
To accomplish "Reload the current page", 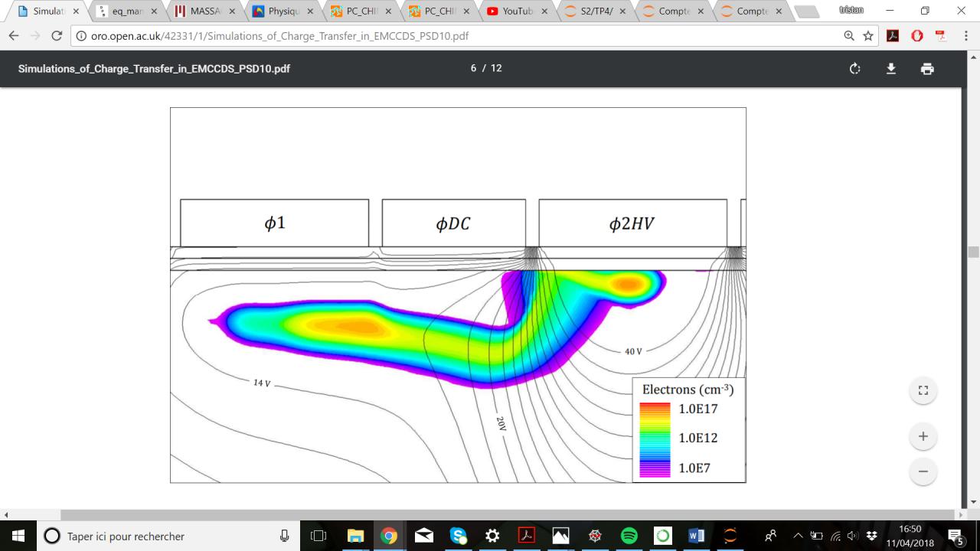I will (x=56, y=36).
